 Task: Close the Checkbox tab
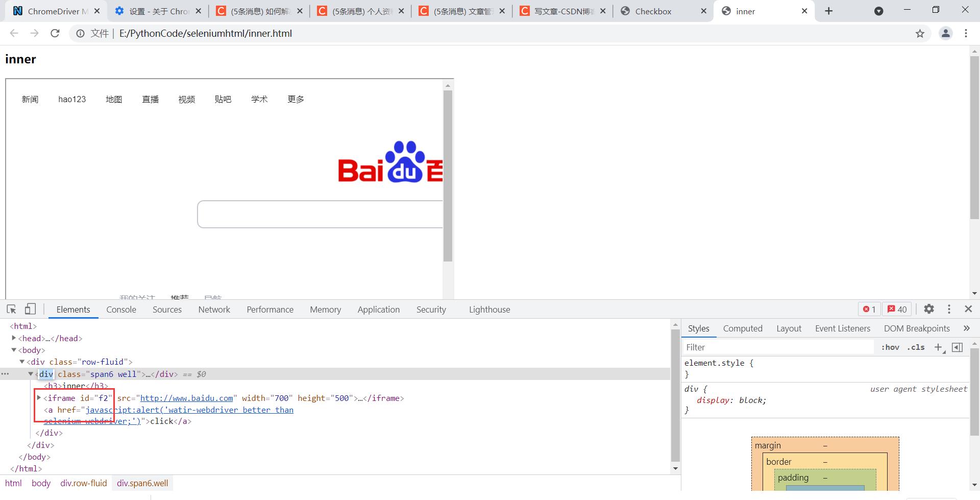tap(703, 11)
